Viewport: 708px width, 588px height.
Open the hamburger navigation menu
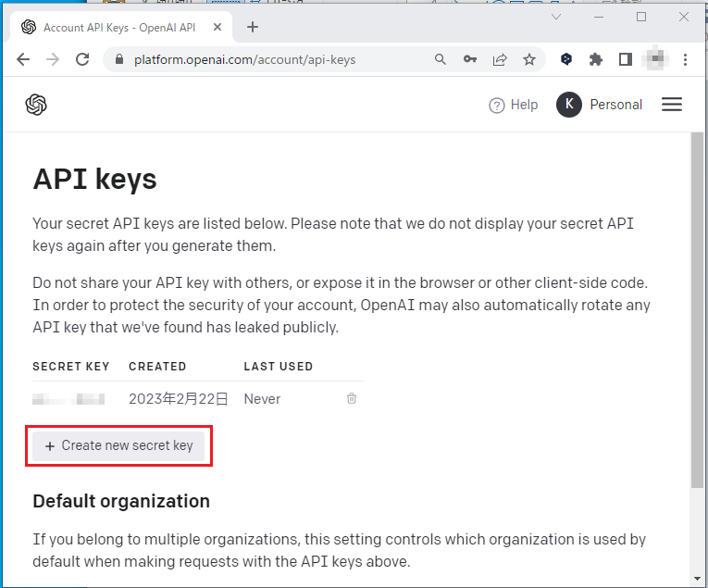tap(672, 105)
